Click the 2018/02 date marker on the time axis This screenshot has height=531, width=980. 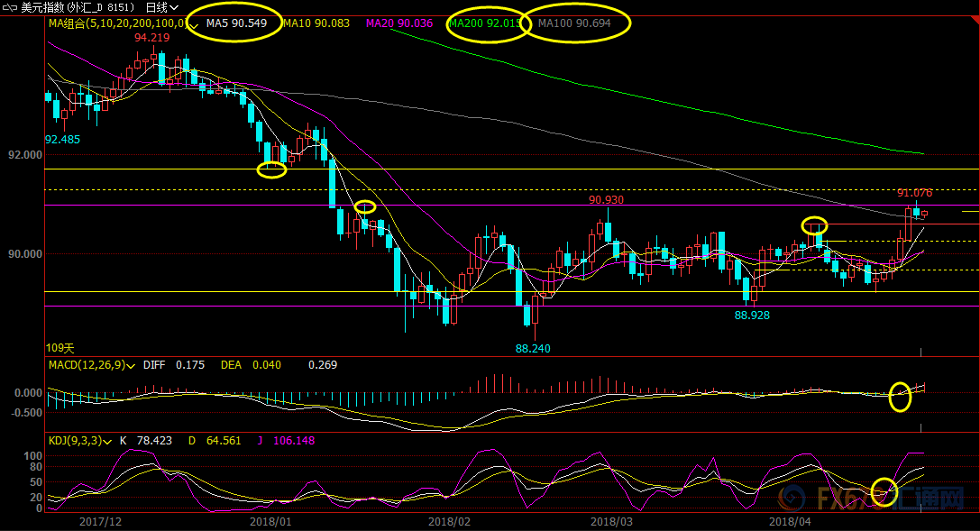[x=450, y=521]
